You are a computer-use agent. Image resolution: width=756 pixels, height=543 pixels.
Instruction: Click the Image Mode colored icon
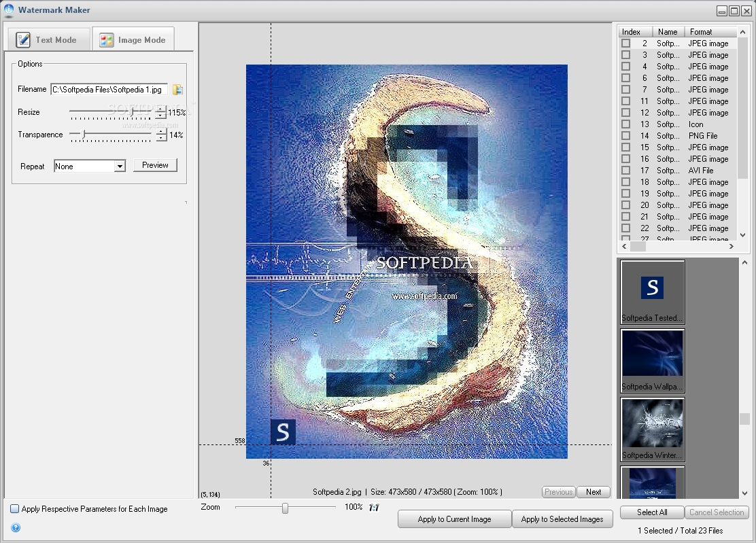(x=107, y=40)
